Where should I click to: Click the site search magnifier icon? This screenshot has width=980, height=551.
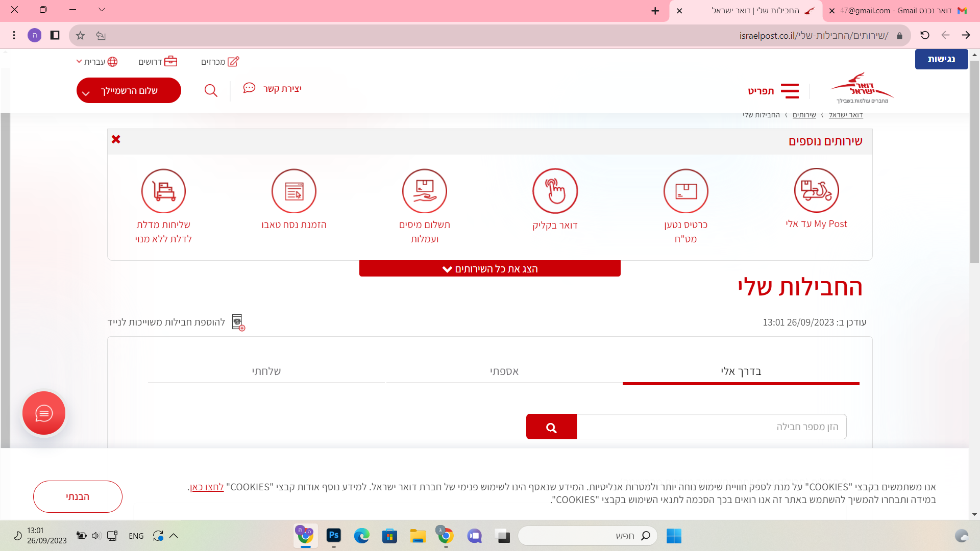211,91
